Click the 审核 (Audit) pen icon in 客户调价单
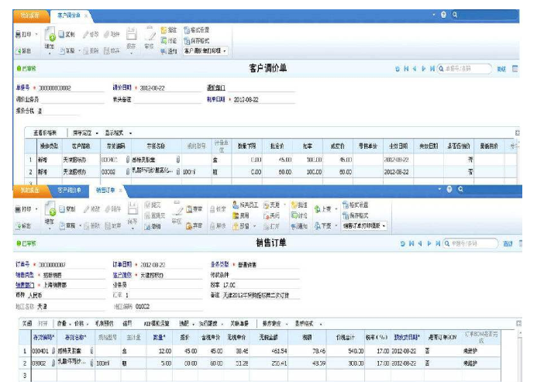This screenshot has height=392, width=544. click(x=150, y=33)
